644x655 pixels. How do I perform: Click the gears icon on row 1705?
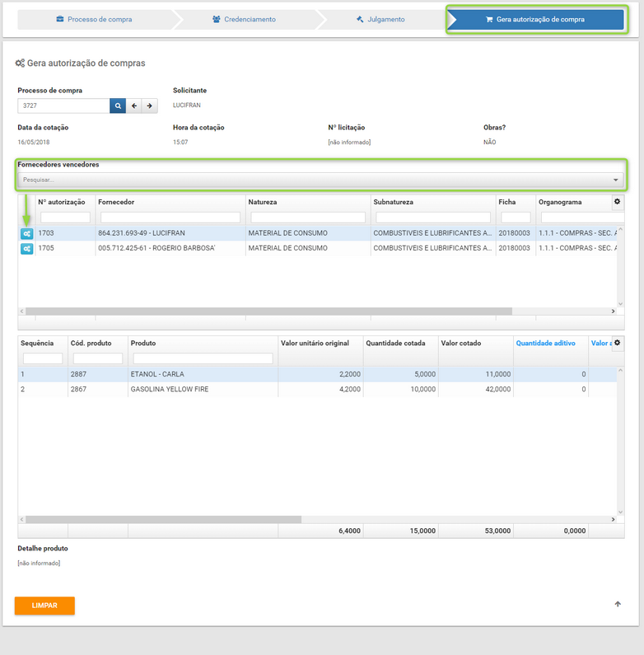(26, 249)
